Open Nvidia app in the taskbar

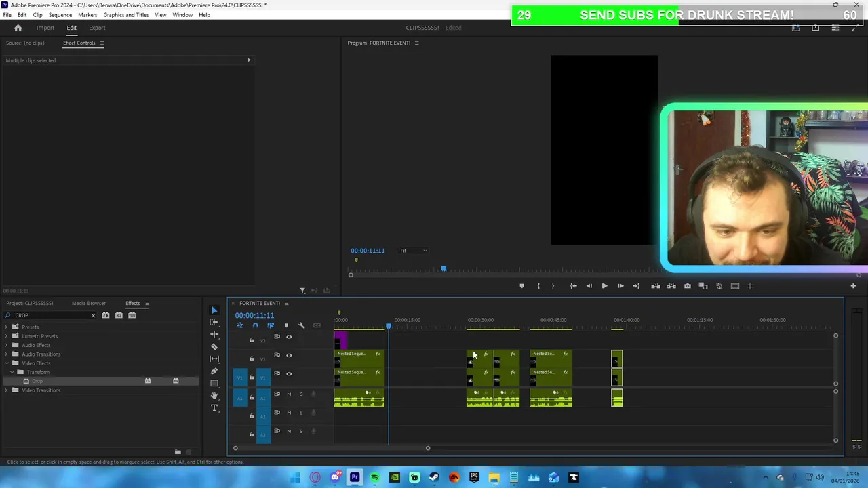394,477
